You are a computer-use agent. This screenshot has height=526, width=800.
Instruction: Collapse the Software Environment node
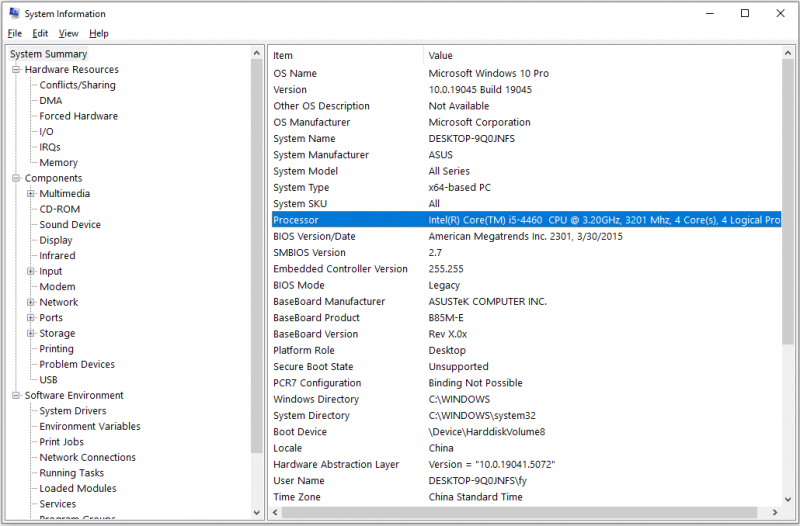point(16,395)
